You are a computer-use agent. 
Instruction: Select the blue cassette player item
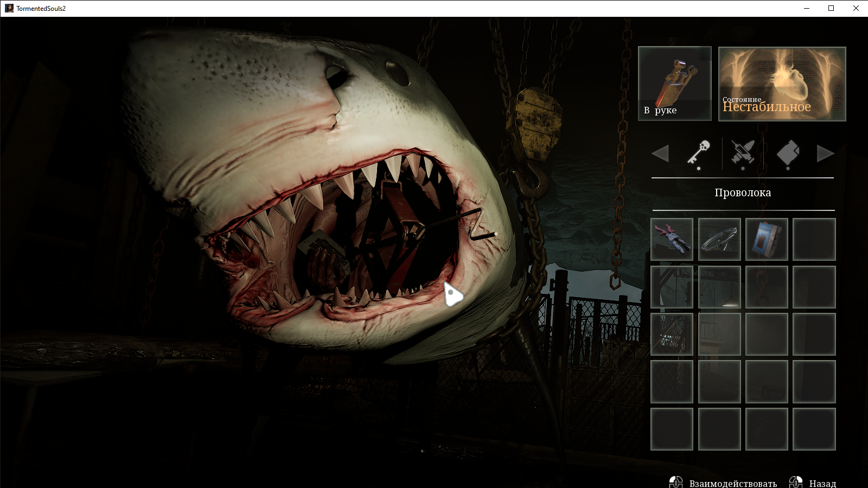click(766, 239)
